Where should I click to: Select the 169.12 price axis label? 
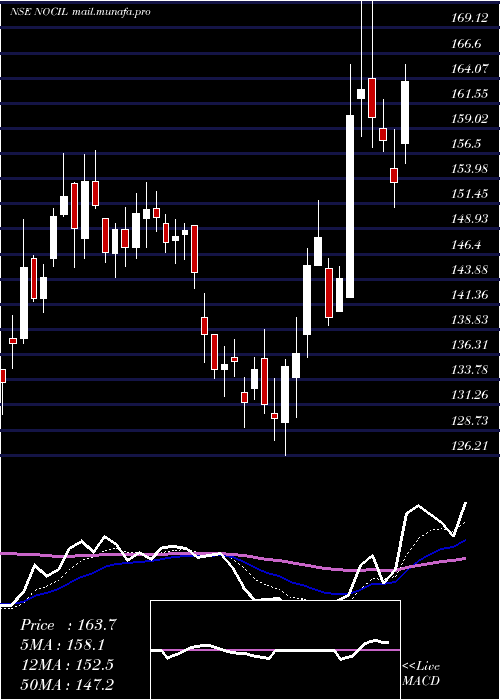[x=470, y=18]
